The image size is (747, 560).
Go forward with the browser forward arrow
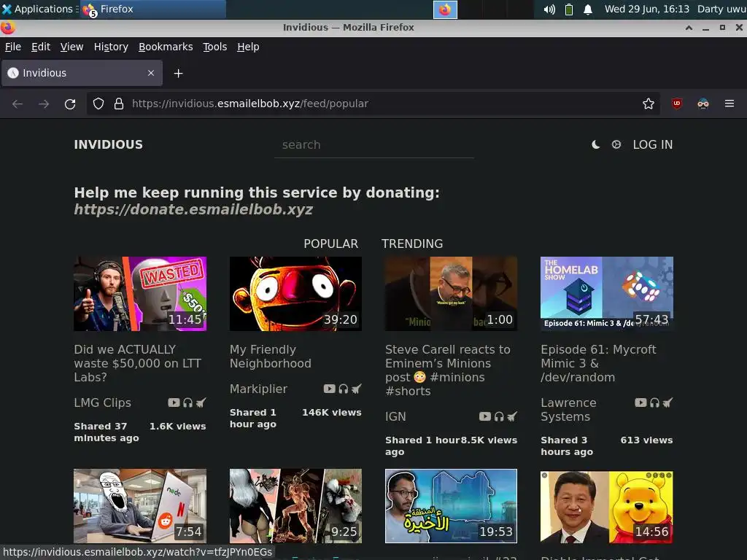click(x=44, y=104)
